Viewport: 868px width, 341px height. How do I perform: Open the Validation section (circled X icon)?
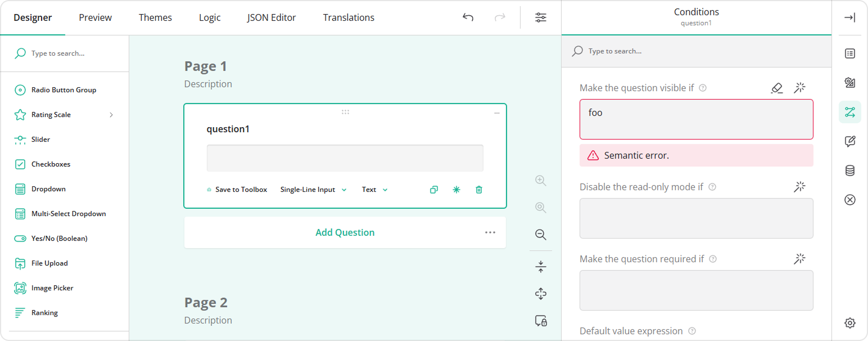coord(849,200)
